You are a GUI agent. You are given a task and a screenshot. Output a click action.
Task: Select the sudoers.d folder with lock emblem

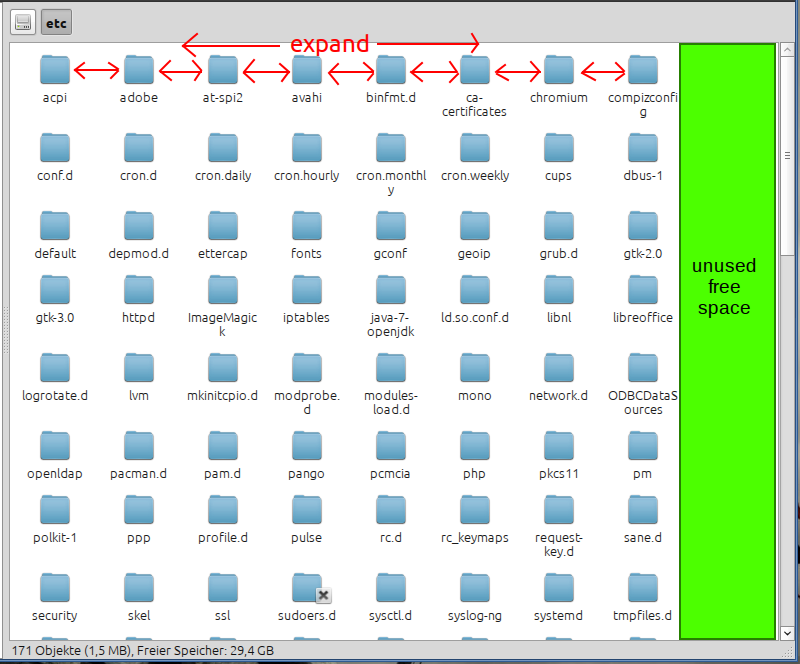pos(307,588)
